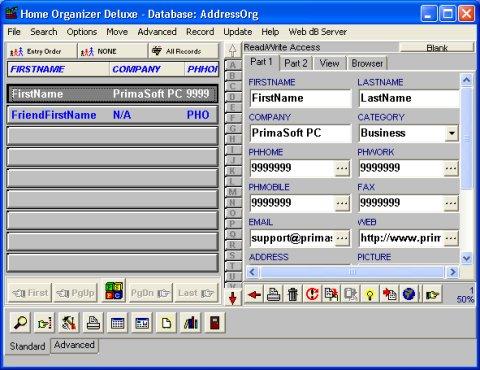
Task: Click the COMPANY input field
Action: click(300, 133)
